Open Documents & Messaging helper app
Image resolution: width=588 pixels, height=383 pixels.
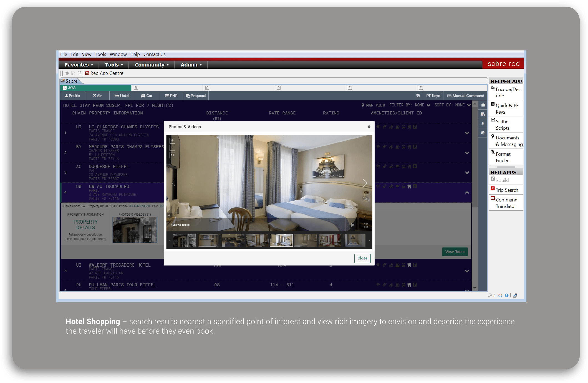(506, 141)
